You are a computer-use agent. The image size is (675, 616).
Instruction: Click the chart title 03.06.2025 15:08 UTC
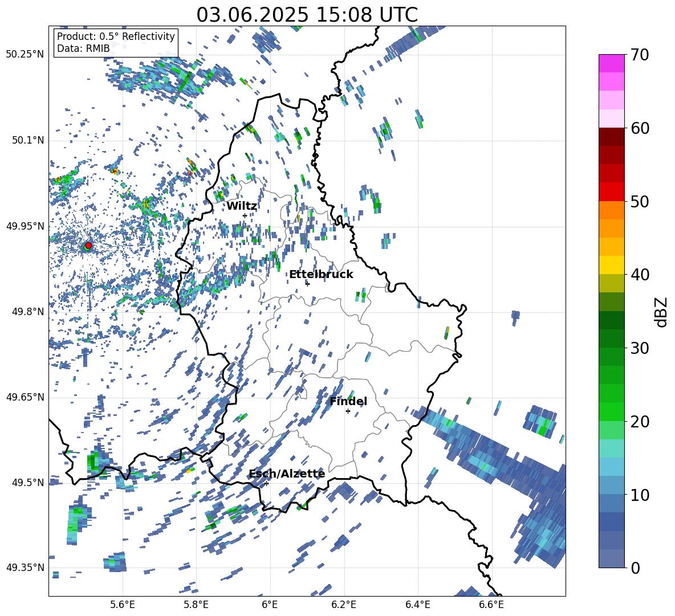pyautogui.click(x=307, y=15)
